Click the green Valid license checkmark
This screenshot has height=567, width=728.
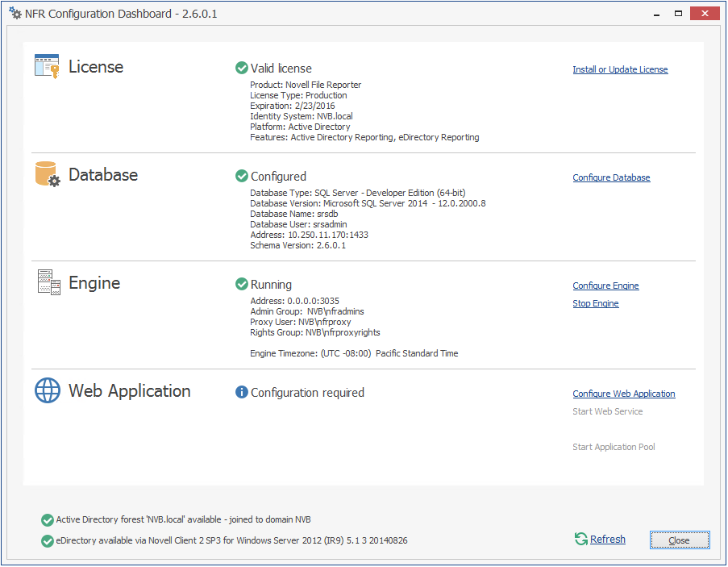click(x=241, y=69)
